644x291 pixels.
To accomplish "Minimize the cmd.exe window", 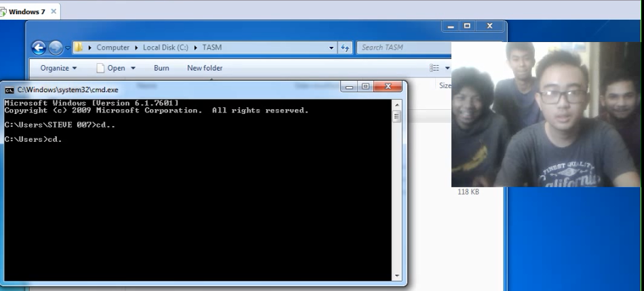I will pos(349,87).
